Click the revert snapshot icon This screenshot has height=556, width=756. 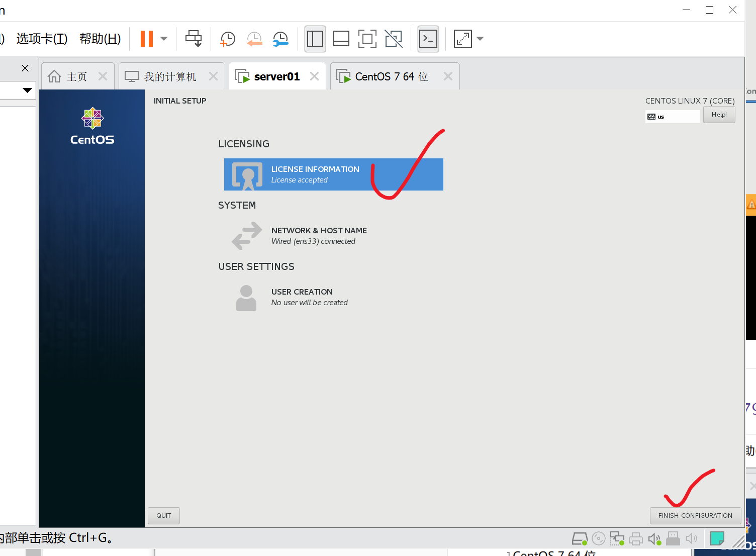254,39
